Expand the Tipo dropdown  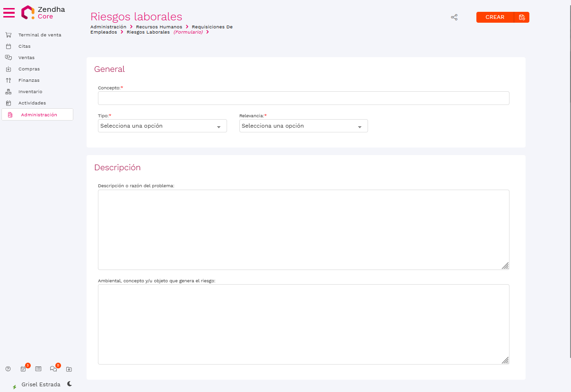point(162,126)
